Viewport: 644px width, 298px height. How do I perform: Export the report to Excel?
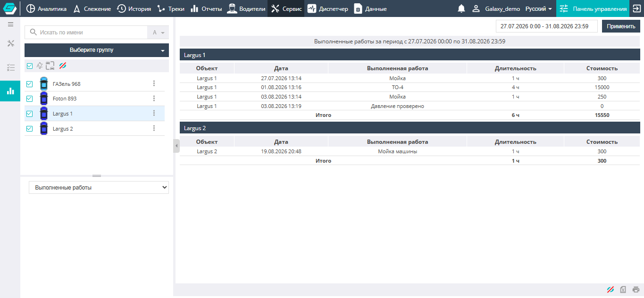click(x=623, y=290)
